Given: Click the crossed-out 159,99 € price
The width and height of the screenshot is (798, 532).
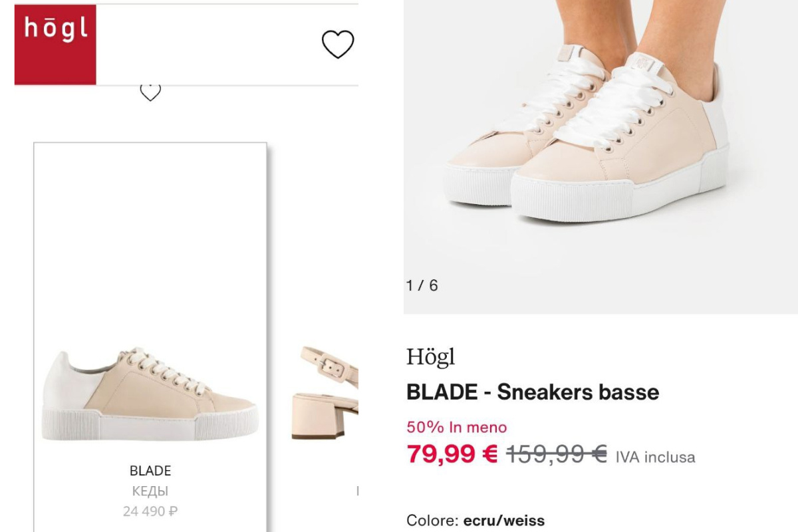Looking at the screenshot, I should click(557, 454).
